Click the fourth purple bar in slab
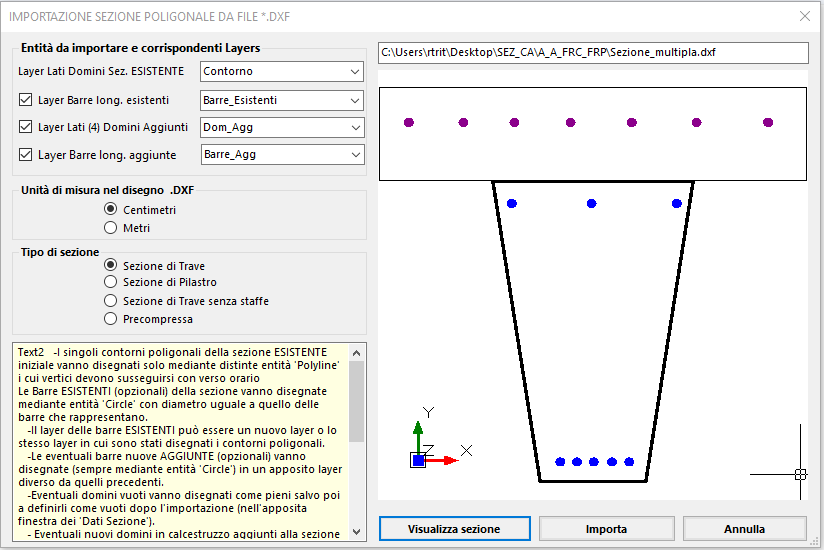Viewport: 824px width, 550px height. point(571,122)
